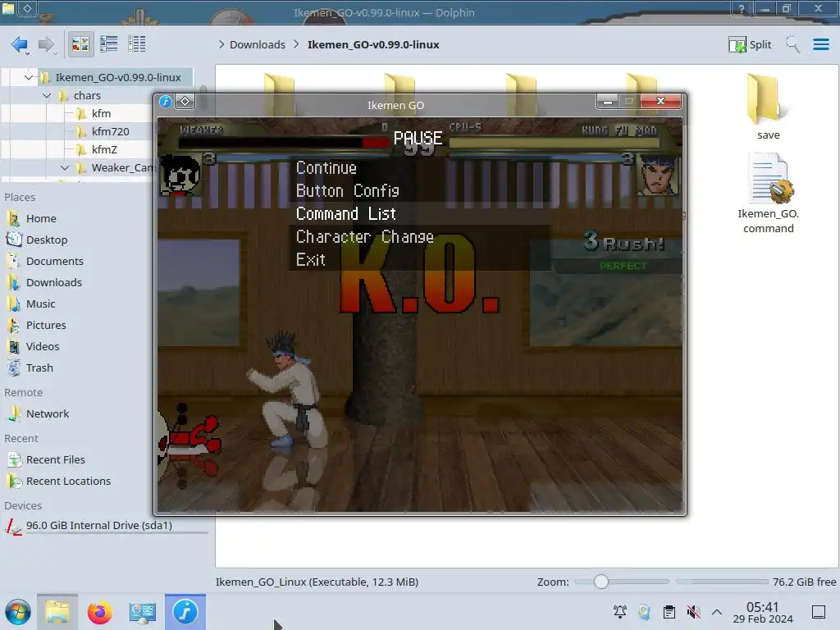This screenshot has width=840, height=630.
Task: Choose Command List in pause menu
Action: pyautogui.click(x=346, y=214)
